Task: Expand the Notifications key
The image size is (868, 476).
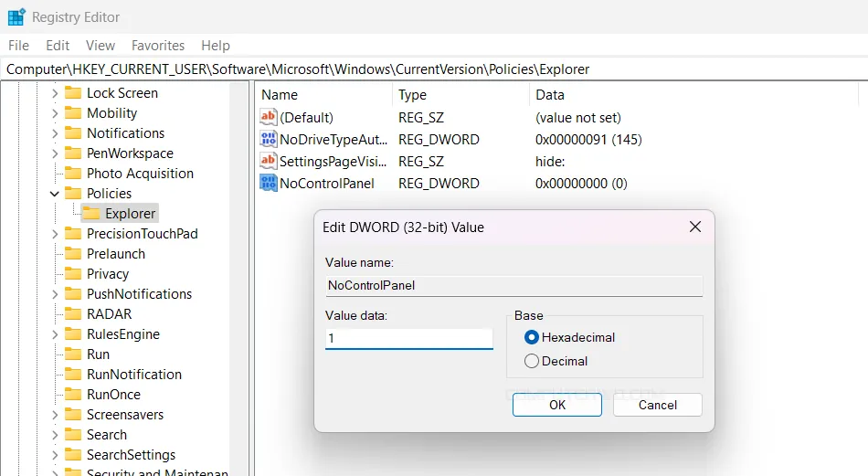Action: pos(55,133)
